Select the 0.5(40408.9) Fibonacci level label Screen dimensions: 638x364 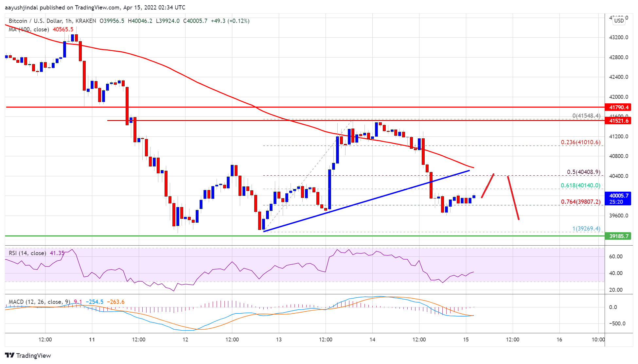tap(583, 172)
